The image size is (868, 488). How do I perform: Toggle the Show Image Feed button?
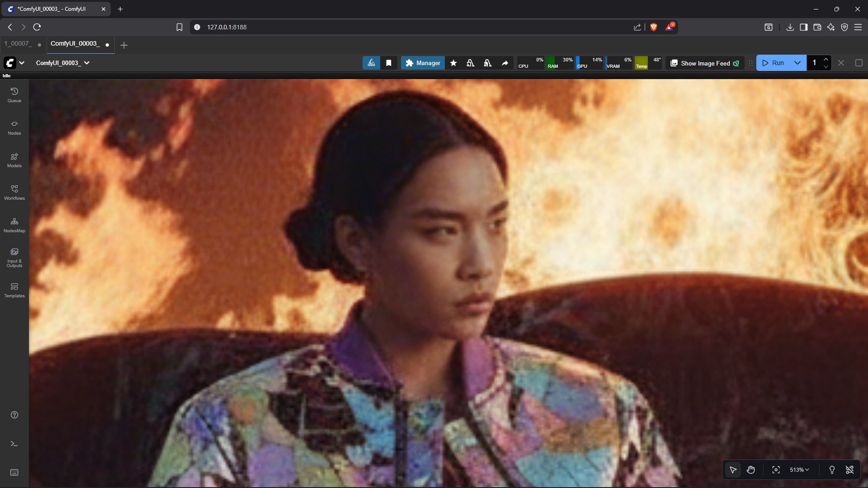pyautogui.click(x=704, y=63)
